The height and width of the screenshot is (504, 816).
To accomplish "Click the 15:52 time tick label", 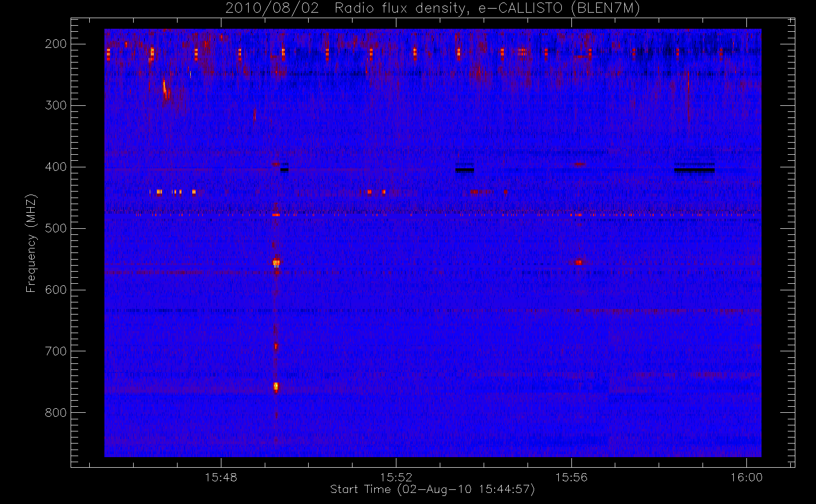I will tap(396, 477).
